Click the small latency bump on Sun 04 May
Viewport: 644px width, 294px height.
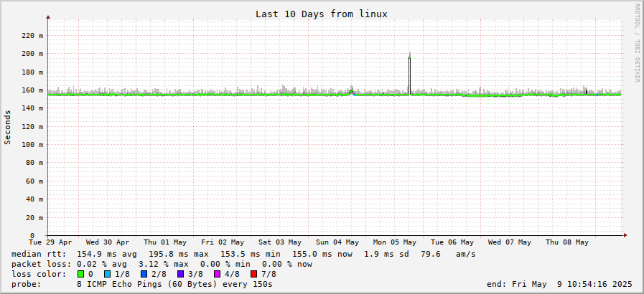[x=352, y=92]
